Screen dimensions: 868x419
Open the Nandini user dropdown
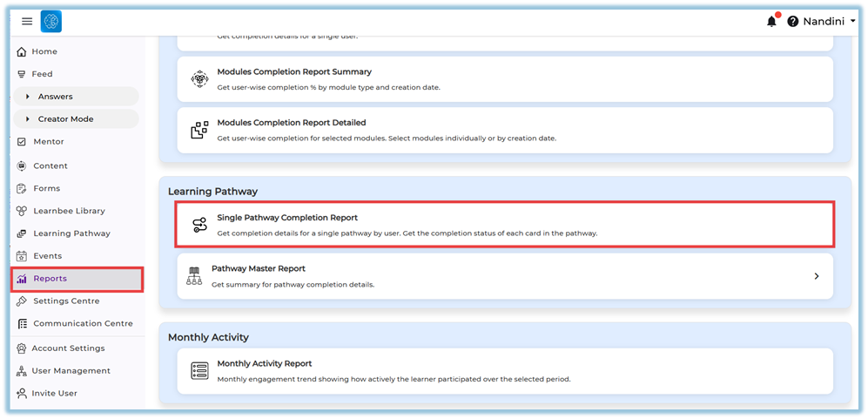click(x=827, y=22)
